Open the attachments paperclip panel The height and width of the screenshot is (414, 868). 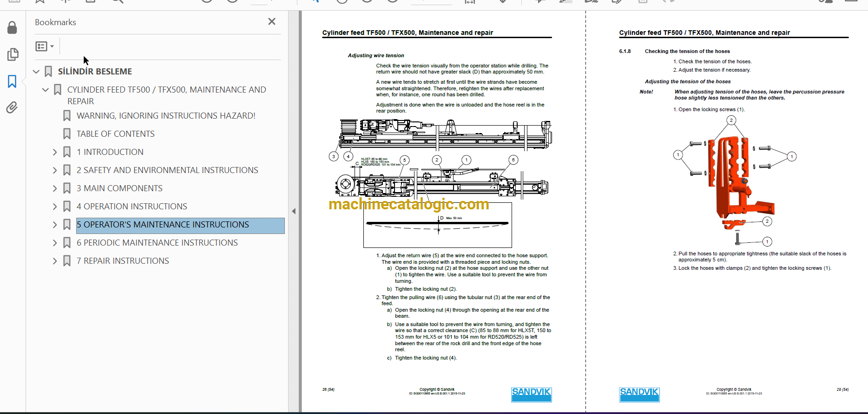pyautogui.click(x=13, y=108)
